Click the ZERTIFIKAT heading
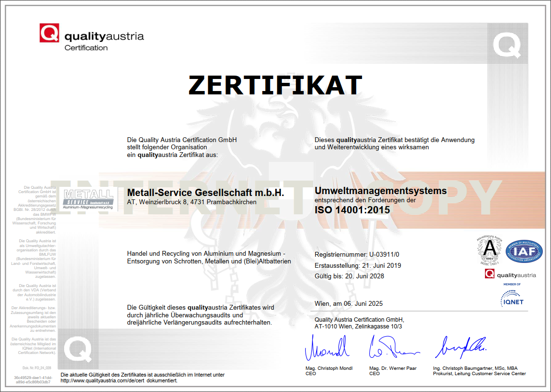The image size is (551, 392). tap(275, 85)
